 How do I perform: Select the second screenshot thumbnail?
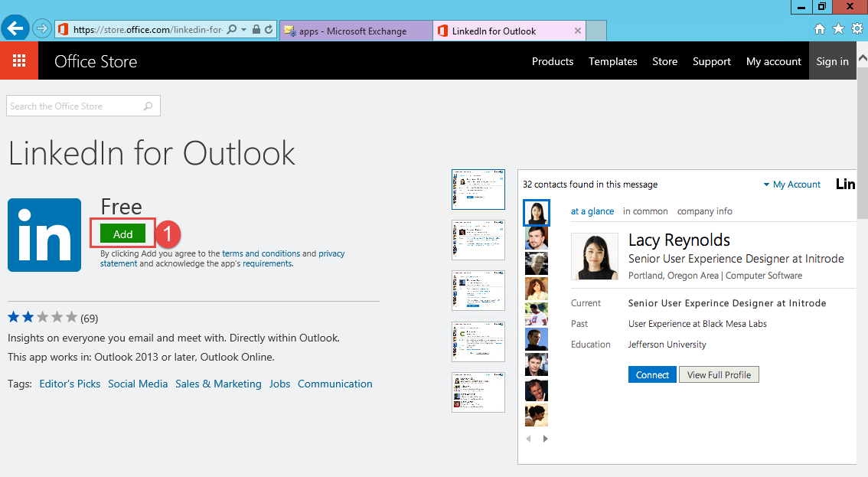pyautogui.click(x=478, y=240)
